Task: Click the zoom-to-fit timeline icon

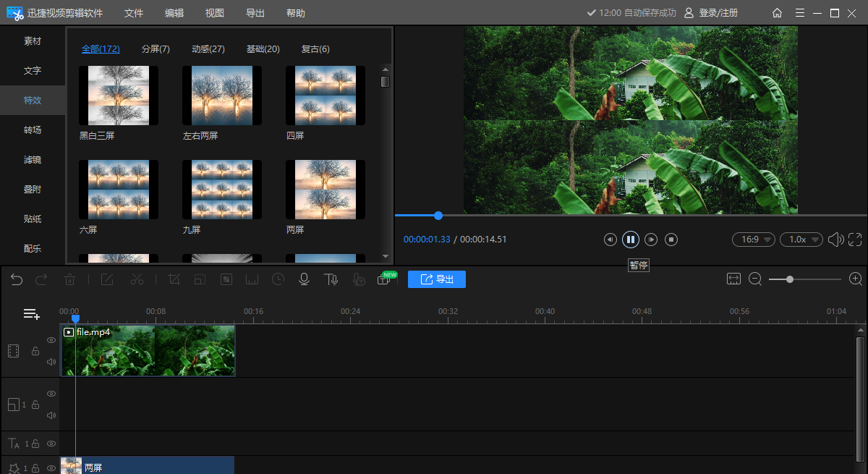Action: [734, 279]
